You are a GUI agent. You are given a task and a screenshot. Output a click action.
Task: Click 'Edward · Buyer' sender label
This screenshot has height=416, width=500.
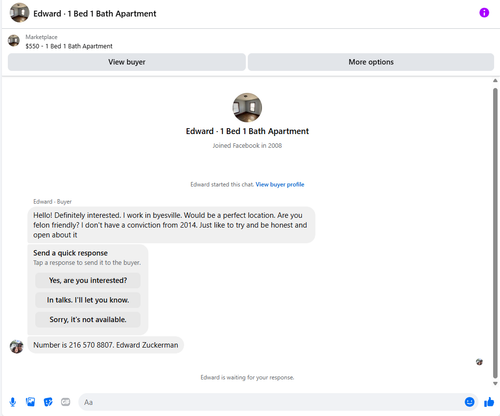(x=52, y=202)
